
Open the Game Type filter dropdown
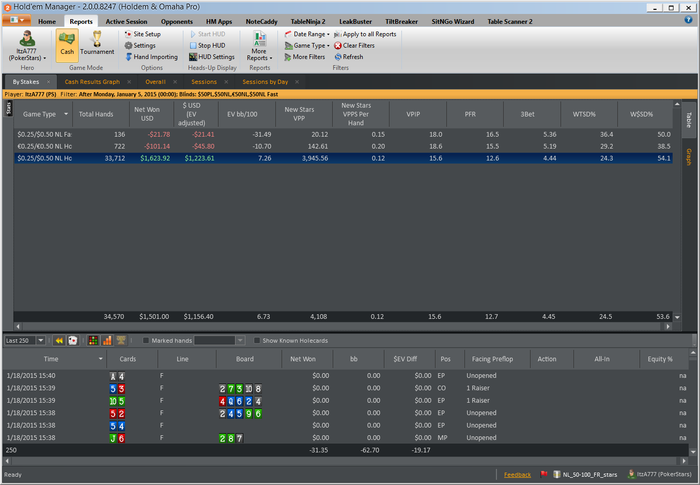coord(307,46)
